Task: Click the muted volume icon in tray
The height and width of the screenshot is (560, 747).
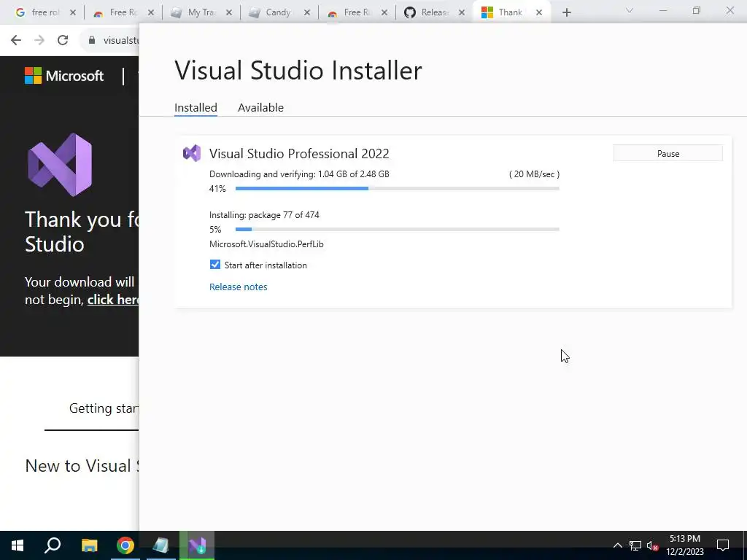Action: click(652, 545)
